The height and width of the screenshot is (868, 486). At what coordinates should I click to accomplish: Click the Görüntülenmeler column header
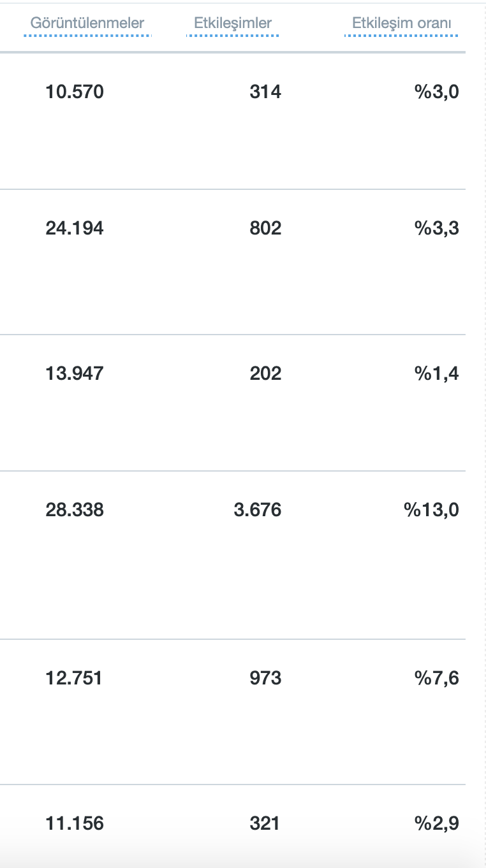(87, 24)
